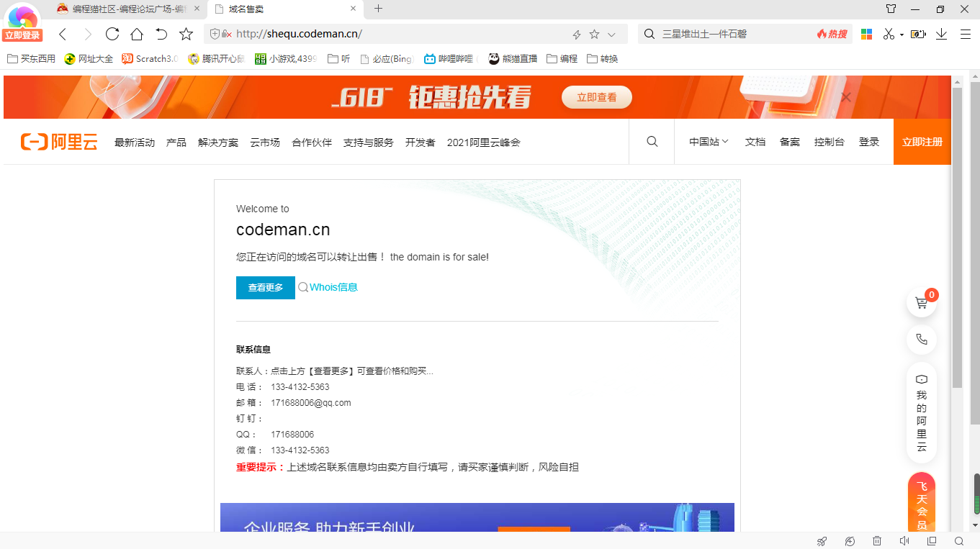The width and height of the screenshot is (980, 549).
Task: Close the 618 promotional banner
Action: (846, 97)
